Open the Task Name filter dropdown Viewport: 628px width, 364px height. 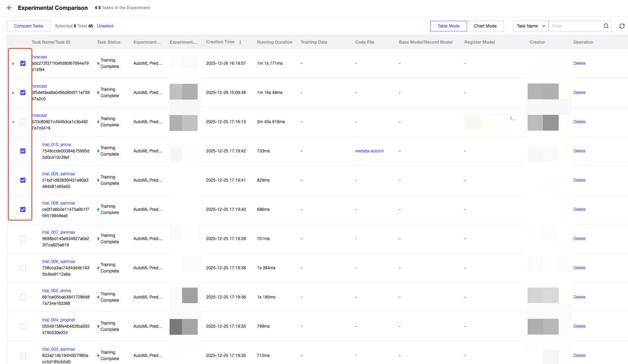(530, 26)
